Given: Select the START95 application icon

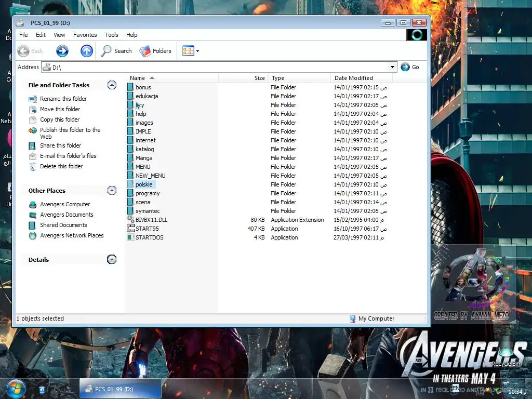Looking at the screenshot, I should coord(130,229).
